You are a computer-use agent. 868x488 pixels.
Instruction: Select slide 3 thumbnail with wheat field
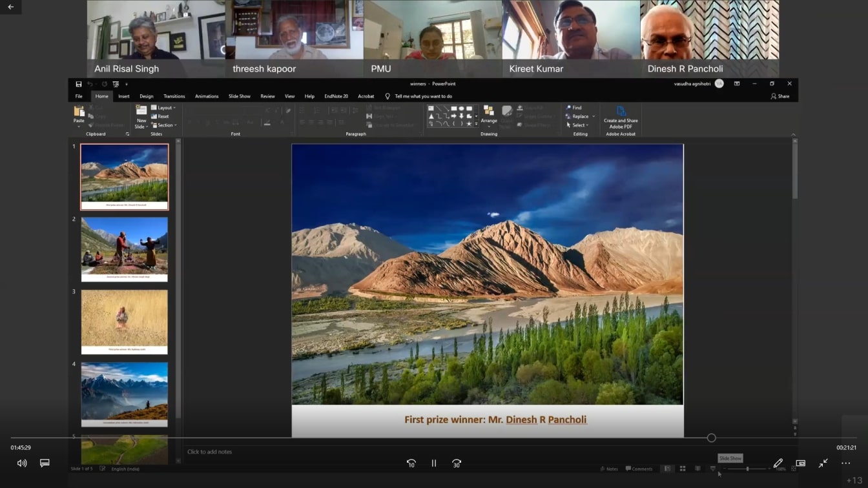124,321
